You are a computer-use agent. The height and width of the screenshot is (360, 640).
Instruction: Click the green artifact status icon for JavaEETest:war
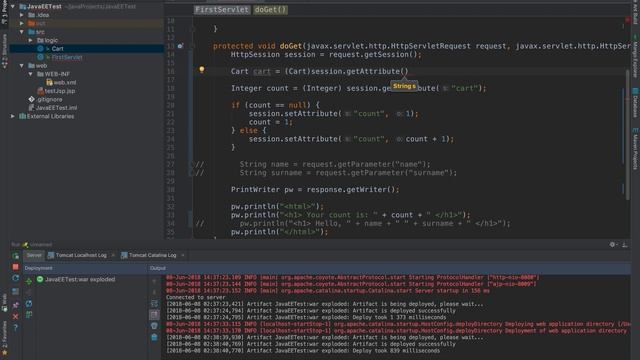coord(40,279)
